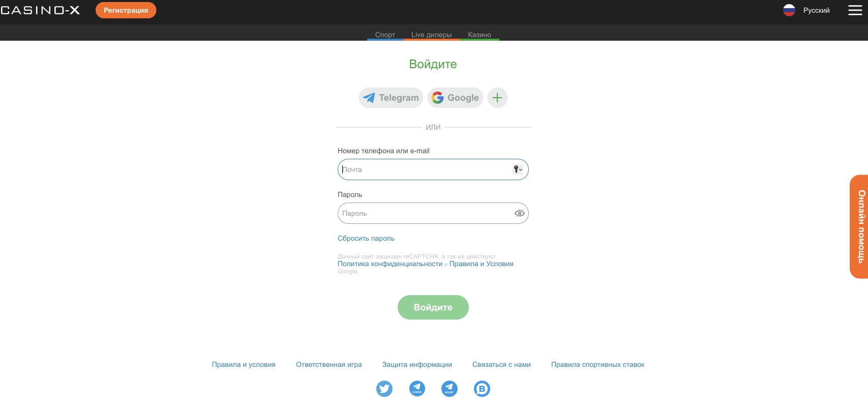Open the Русский language selector
868x402 pixels.
(816, 10)
